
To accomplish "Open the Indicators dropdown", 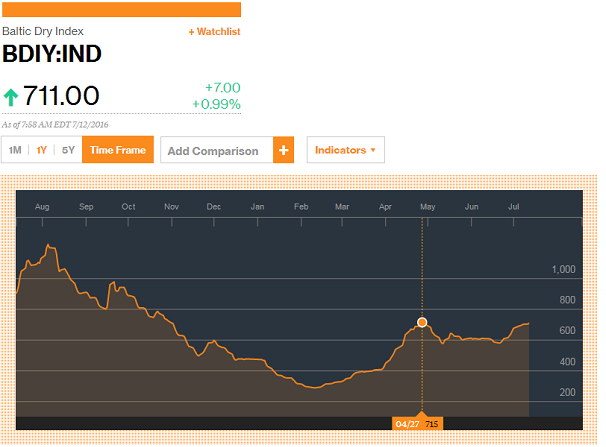I will pos(346,150).
